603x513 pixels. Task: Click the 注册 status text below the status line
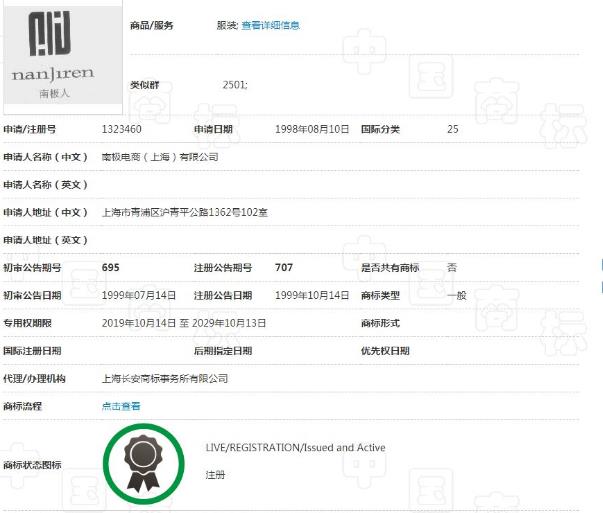coord(215,475)
